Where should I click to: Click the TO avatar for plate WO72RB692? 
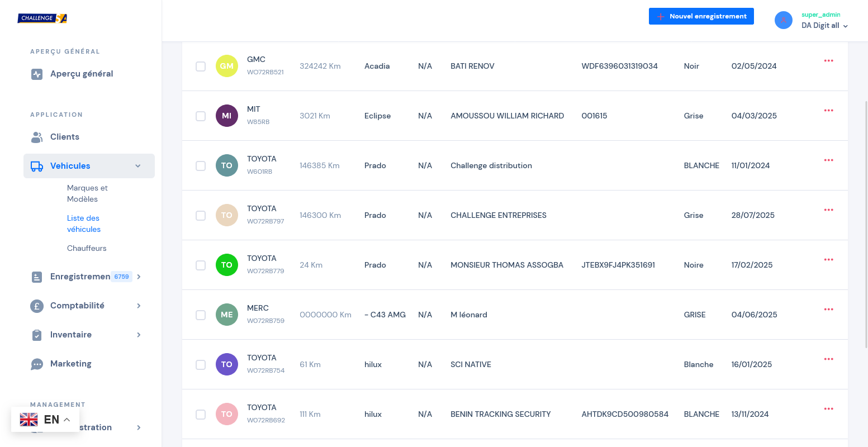227,414
